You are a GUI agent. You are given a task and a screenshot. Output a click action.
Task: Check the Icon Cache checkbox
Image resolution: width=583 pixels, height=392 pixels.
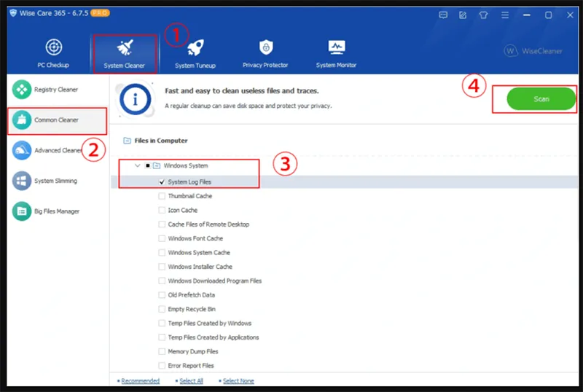(162, 210)
